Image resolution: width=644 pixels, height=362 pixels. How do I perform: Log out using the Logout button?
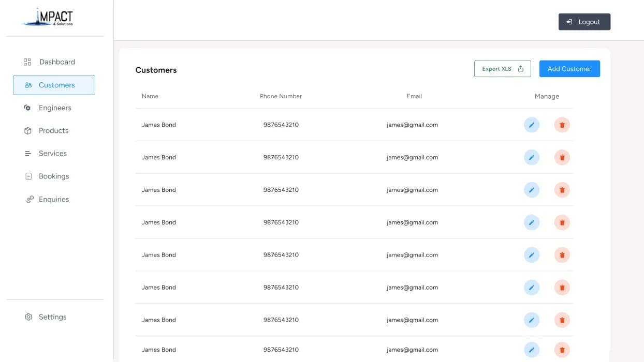(x=584, y=22)
